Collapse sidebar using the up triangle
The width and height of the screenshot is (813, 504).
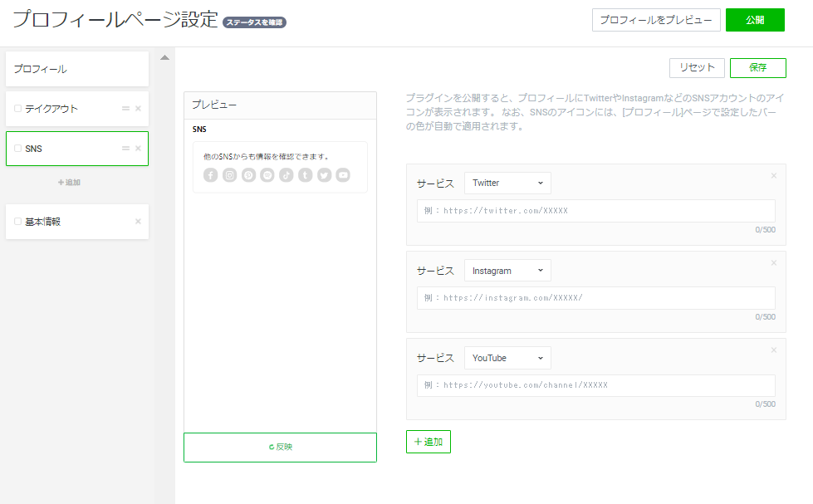pyautogui.click(x=165, y=57)
